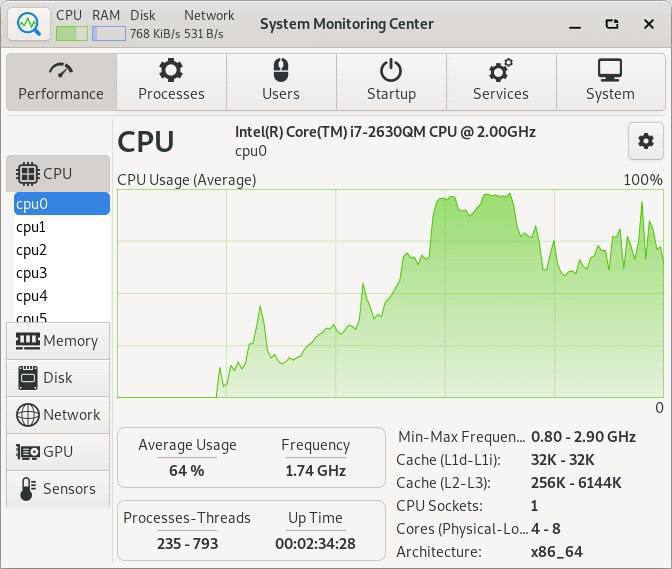This screenshot has height=569, width=672.
Task: Open the Users tab
Action: pos(281,82)
